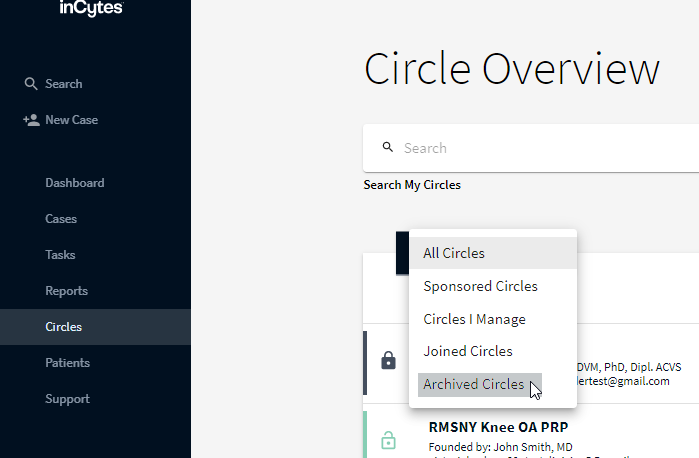Viewport: 699px width, 458px height.
Task: Select Joined Circles filter option
Action: click(x=467, y=351)
